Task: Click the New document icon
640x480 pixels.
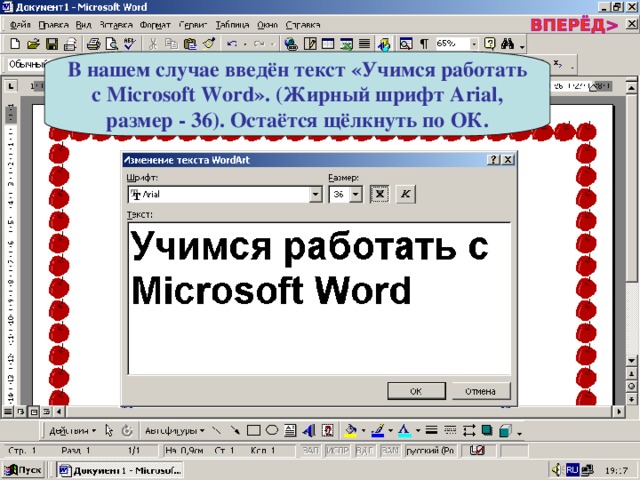Action: pos(15,44)
